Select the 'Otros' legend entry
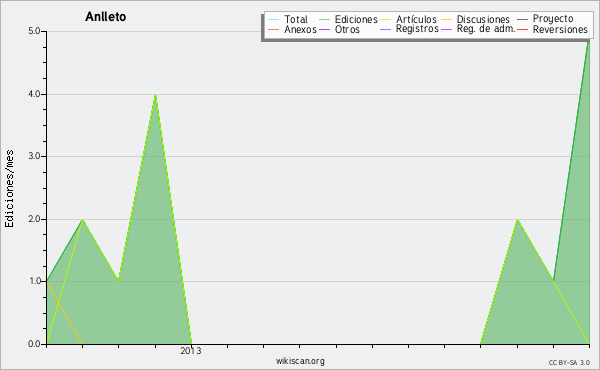 [347, 29]
